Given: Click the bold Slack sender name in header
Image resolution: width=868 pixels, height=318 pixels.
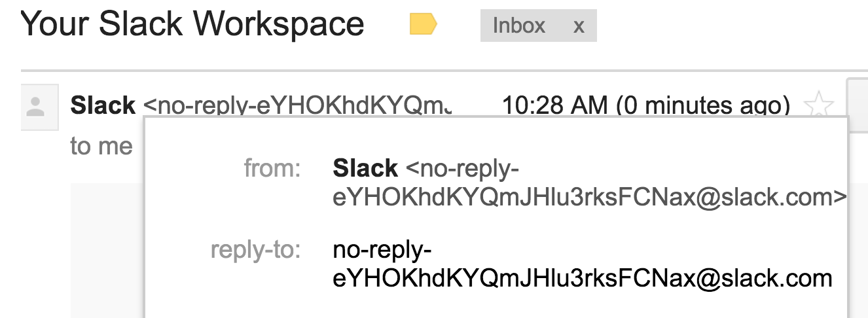Looking at the screenshot, I should pos(103,105).
